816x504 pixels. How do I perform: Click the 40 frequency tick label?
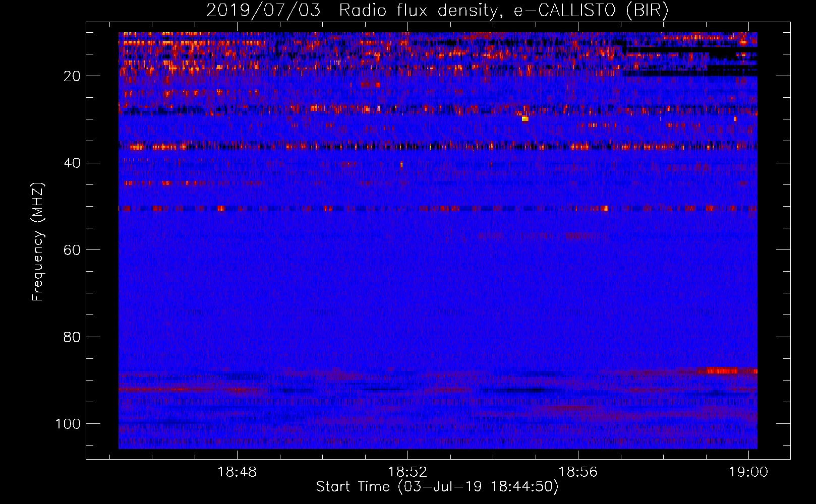pos(72,163)
